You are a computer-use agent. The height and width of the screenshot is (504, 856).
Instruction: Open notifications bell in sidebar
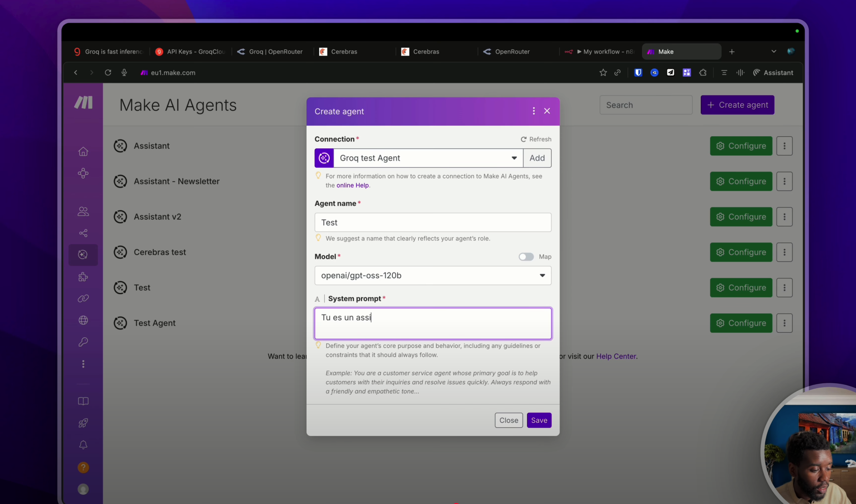tap(83, 445)
